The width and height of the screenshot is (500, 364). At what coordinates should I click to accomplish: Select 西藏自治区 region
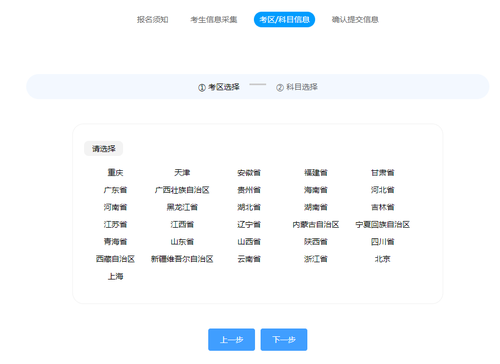point(115,259)
